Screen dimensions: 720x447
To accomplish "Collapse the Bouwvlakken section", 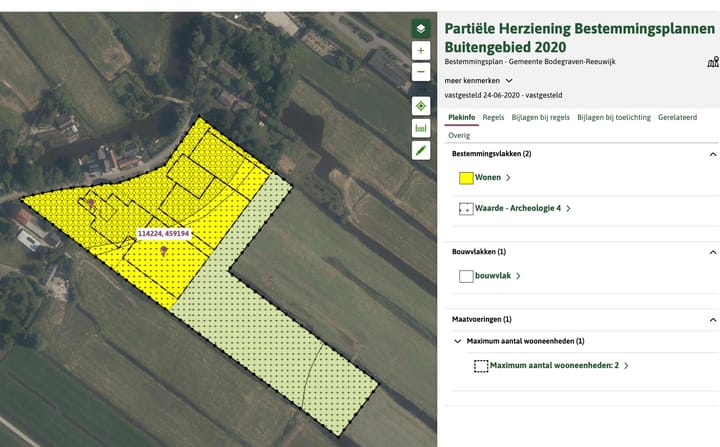I will (x=712, y=252).
